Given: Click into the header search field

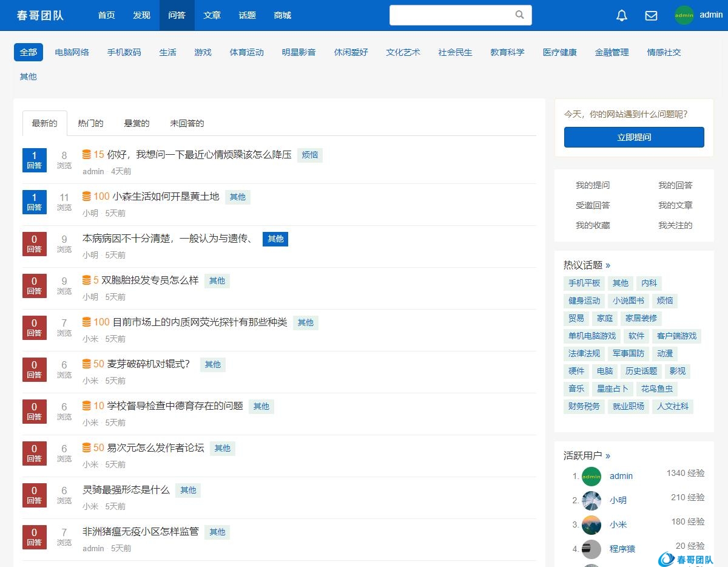Looking at the screenshot, I should 452,15.
